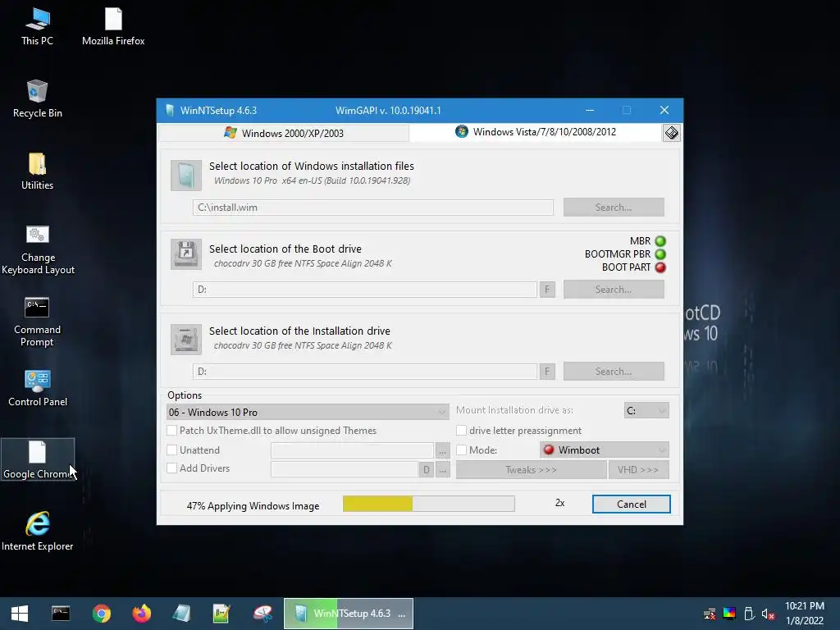Click the muted volume tray icon

(x=768, y=614)
